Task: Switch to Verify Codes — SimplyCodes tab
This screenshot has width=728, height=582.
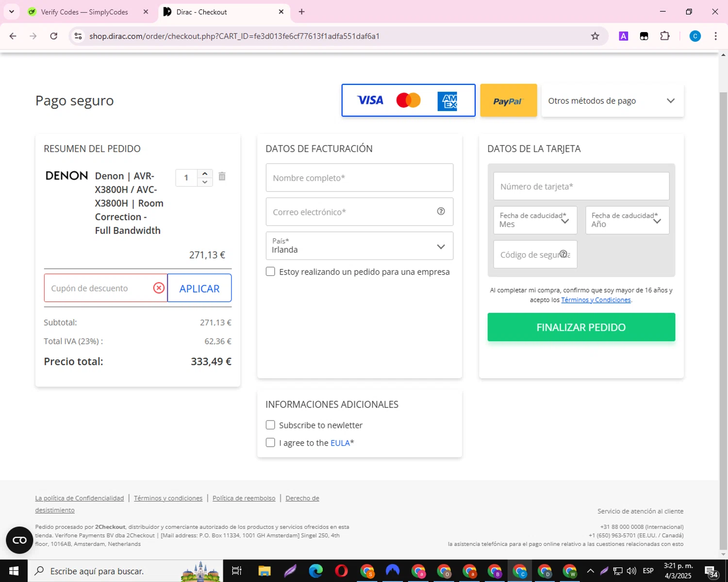Action: tap(85, 12)
